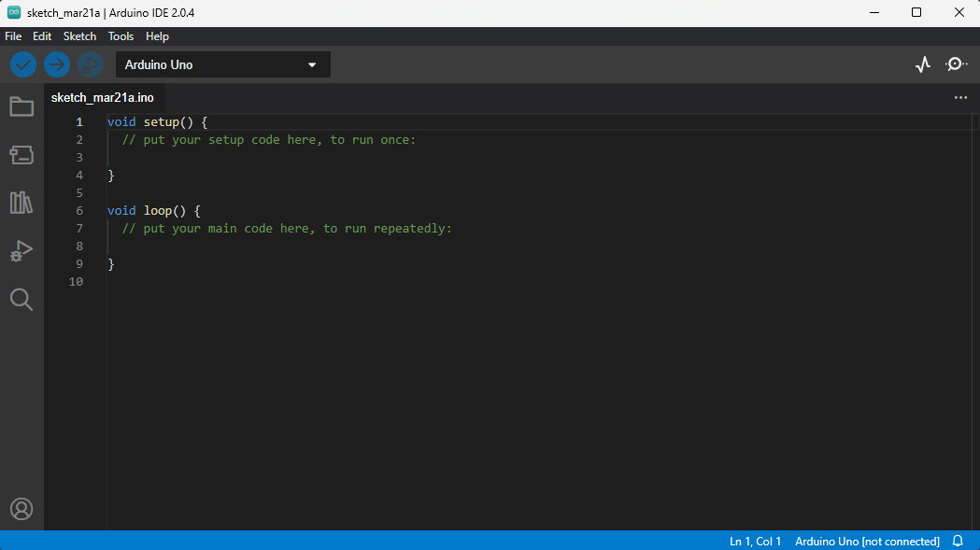Open the File menu
Image resolution: width=980 pixels, height=550 pixels.
coord(13,36)
